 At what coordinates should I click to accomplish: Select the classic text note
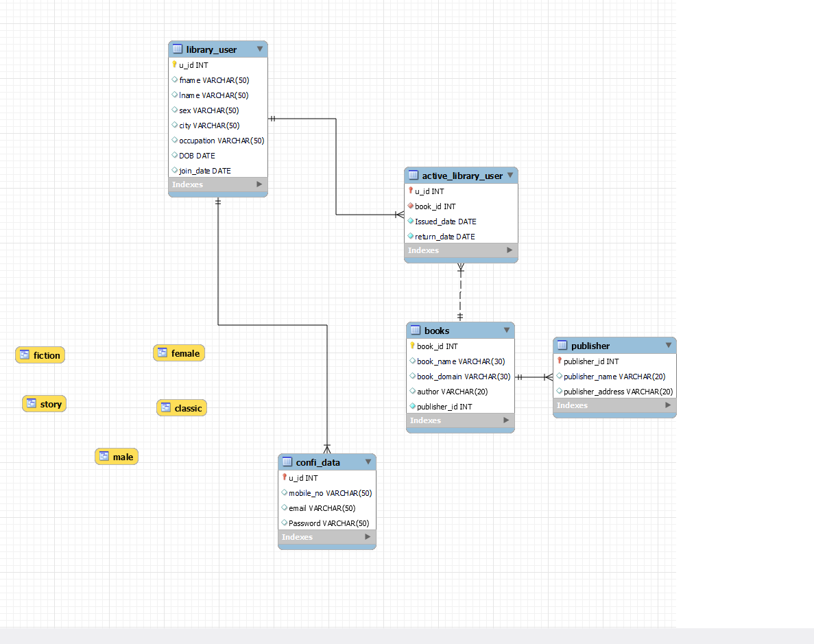[181, 407]
